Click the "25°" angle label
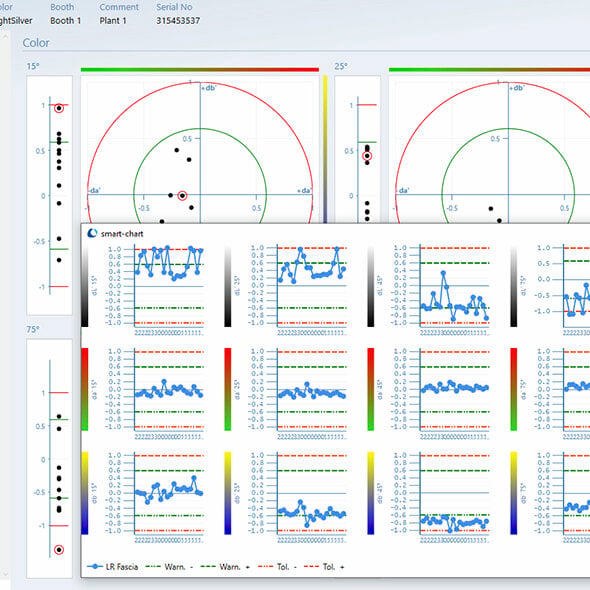 pos(341,66)
